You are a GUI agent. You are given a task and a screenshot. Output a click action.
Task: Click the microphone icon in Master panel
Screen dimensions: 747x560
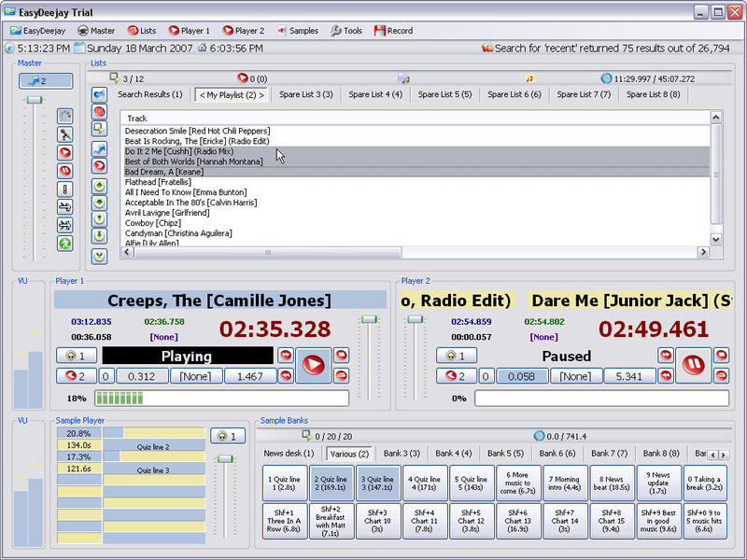65,134
